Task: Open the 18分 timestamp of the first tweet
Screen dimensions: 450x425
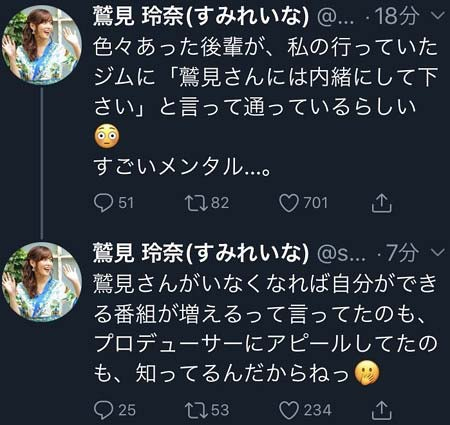Action: point(397,16)
